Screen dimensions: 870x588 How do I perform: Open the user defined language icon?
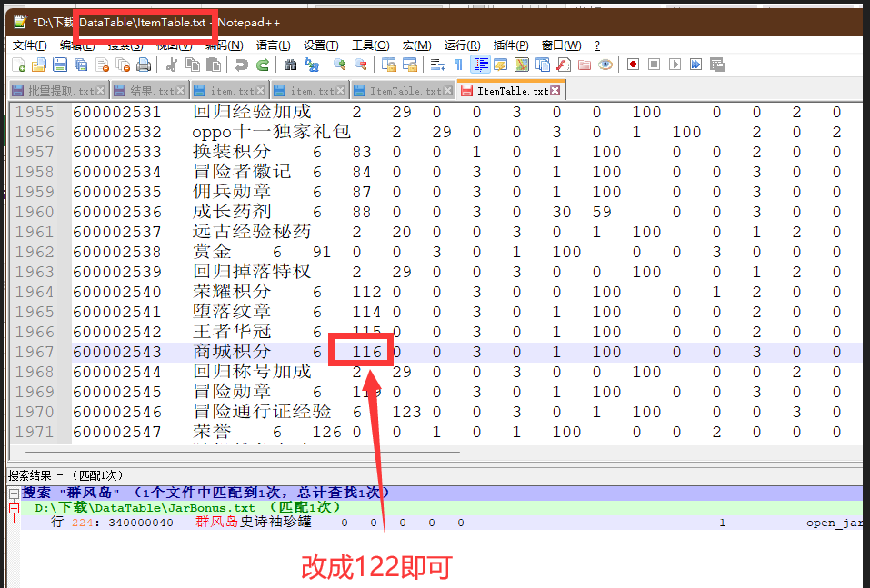[501, 65]
